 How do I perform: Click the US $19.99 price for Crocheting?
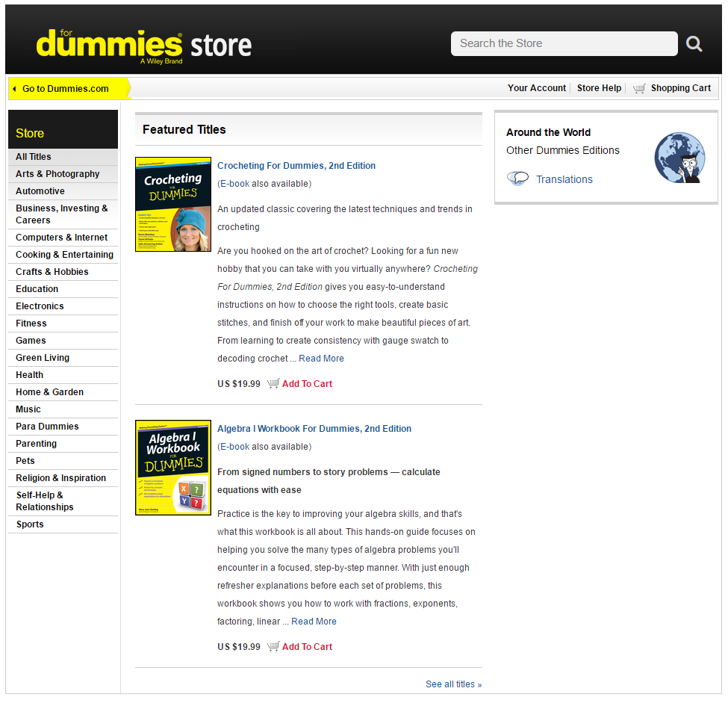[239, 384]
